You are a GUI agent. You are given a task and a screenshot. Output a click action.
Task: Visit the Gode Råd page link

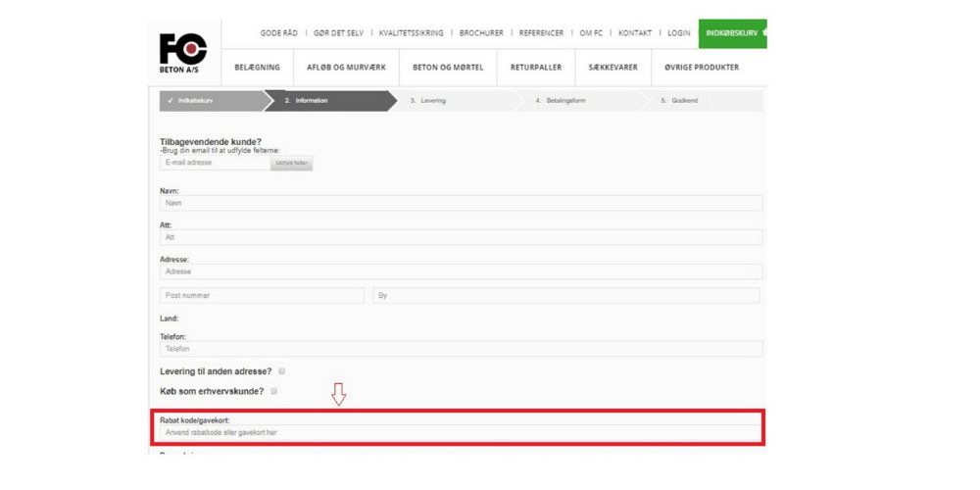click(x=279, y=33)
